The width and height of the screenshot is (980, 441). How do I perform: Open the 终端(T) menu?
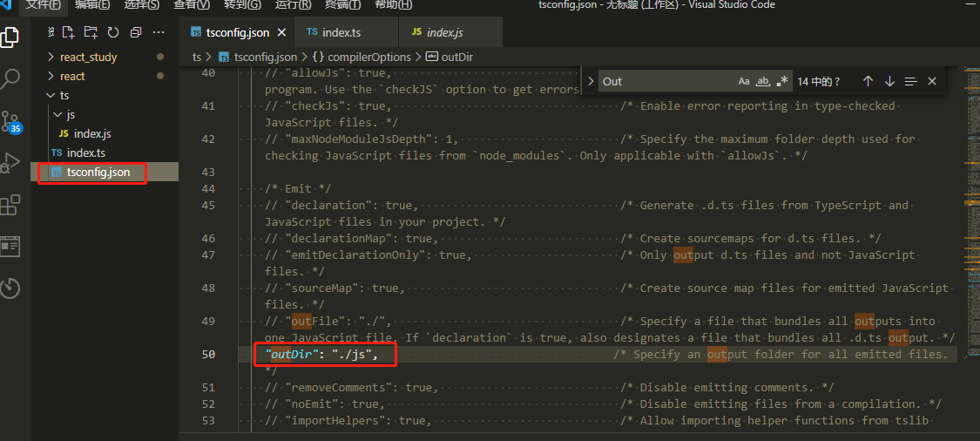[x=343, y=5]
